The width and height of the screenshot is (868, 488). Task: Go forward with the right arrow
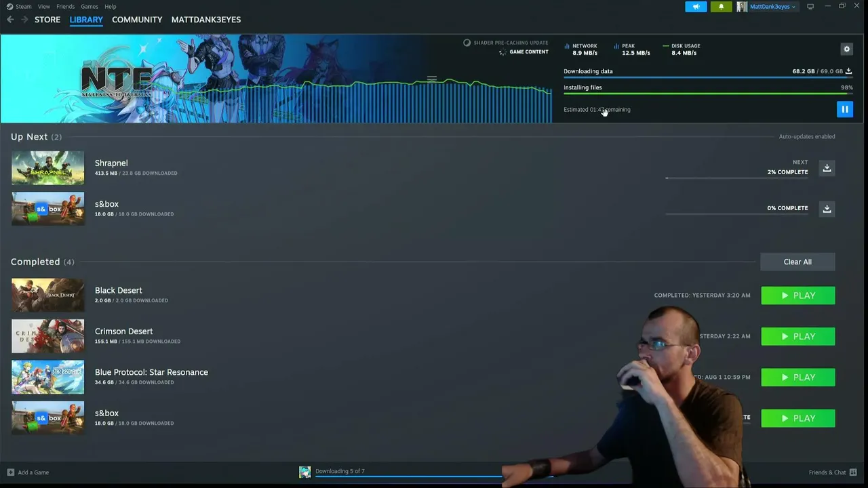[x=24, y=20]
